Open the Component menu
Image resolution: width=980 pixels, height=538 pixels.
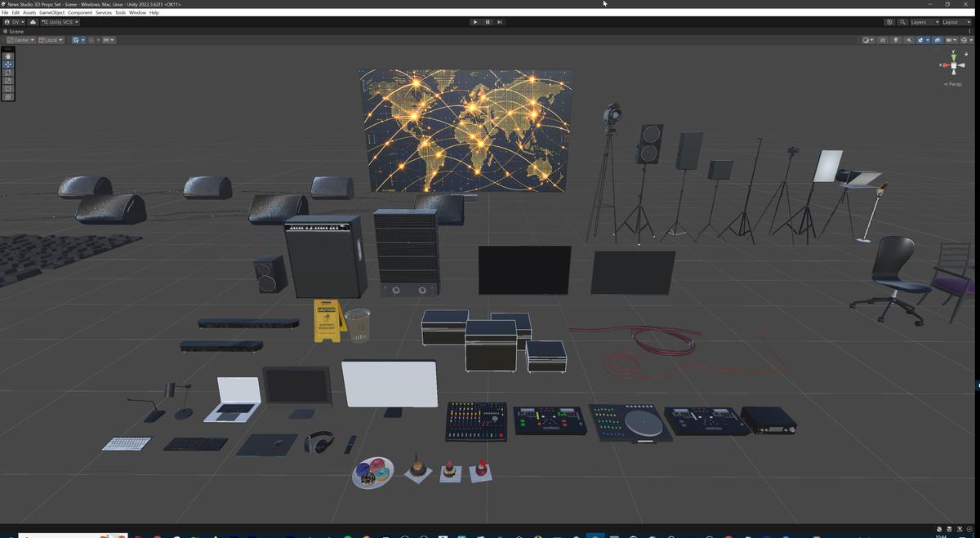pyautogui.click(x=80, y=13)
